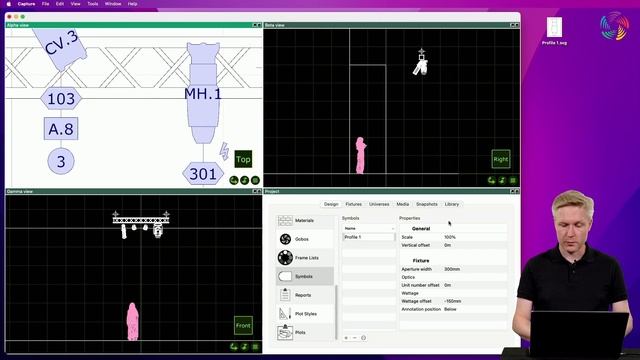Open the Apple menu
This screenshot has height=360, width=640.
(9, 4)
